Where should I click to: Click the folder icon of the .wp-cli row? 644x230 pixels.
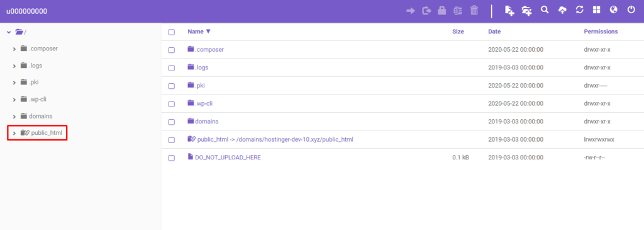click(191, 103)
